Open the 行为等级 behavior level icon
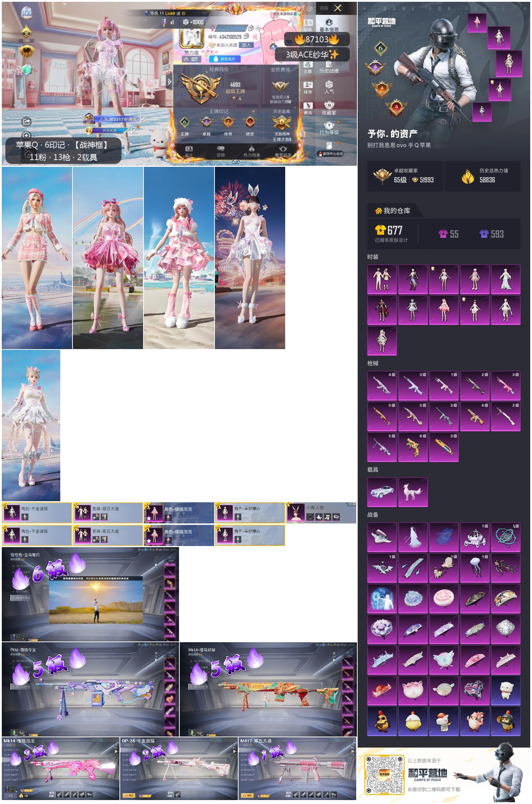Screen dimensions: 532x804 329,126
